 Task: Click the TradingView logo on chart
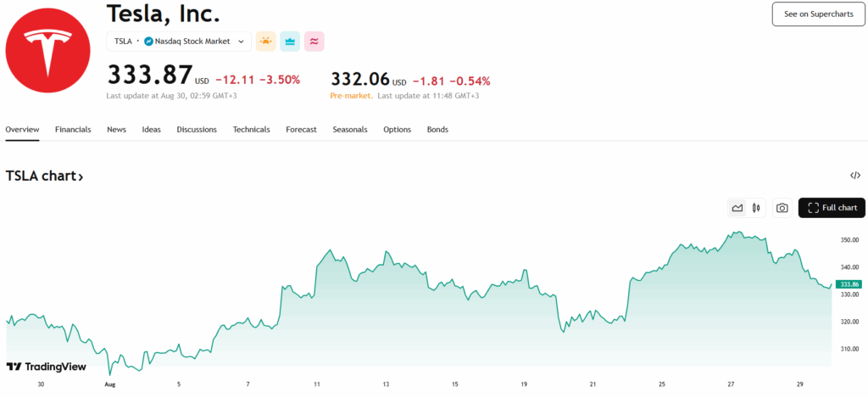(x=47, y=367)
